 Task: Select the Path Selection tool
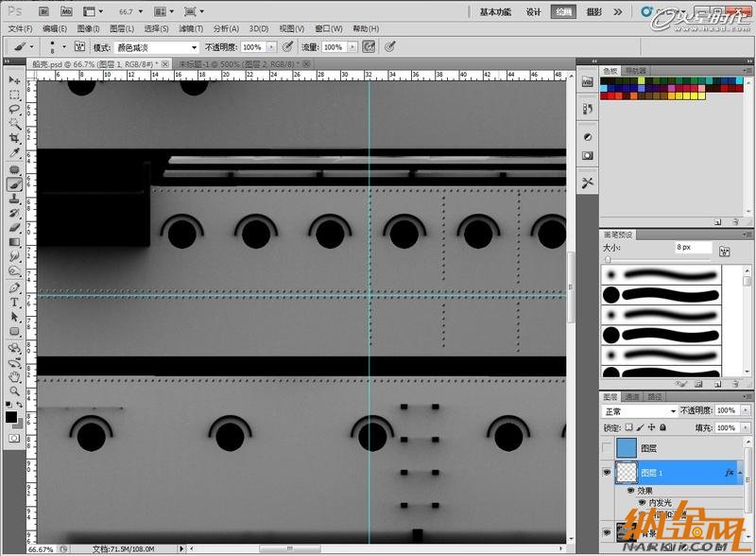[x=14, y=317]
